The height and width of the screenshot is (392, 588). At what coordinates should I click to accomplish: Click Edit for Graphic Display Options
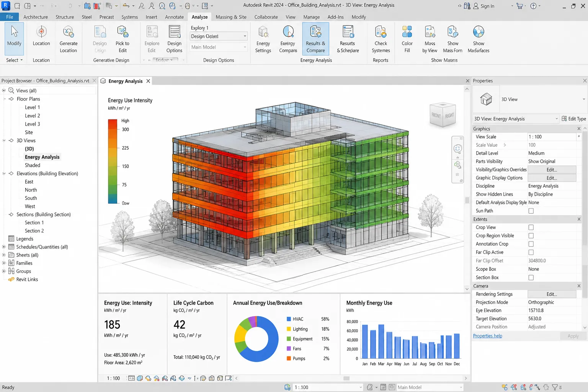pos(552,178)
